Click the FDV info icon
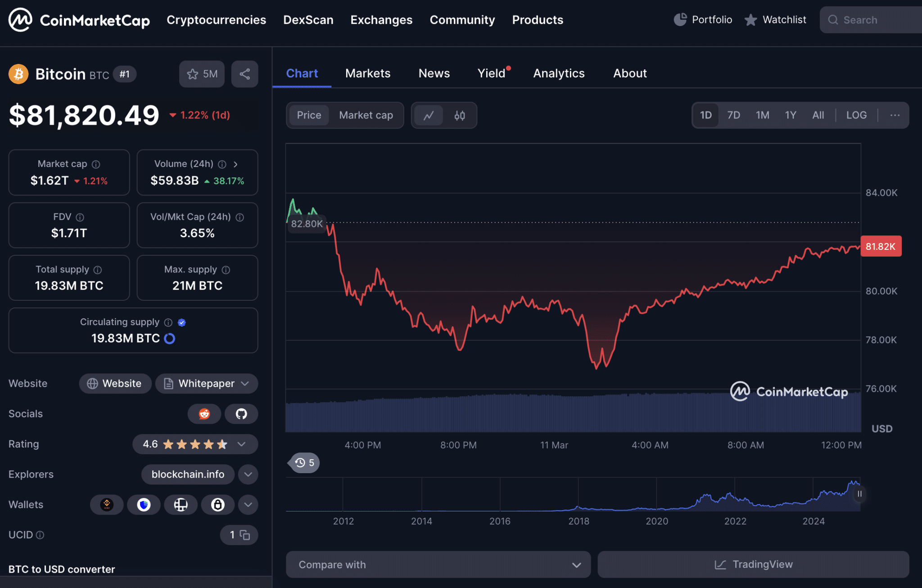The image size is (922, 588). 80,217
